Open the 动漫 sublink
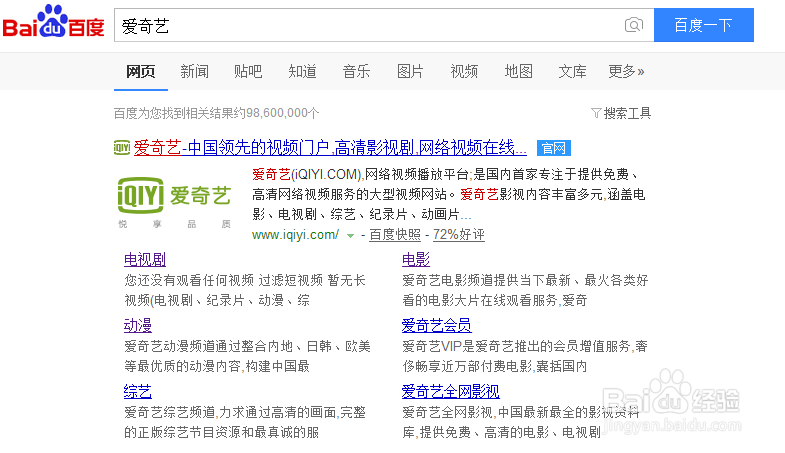Image resolution: width=785 pixels, height=453 pixels. click(x=138, y=325)
